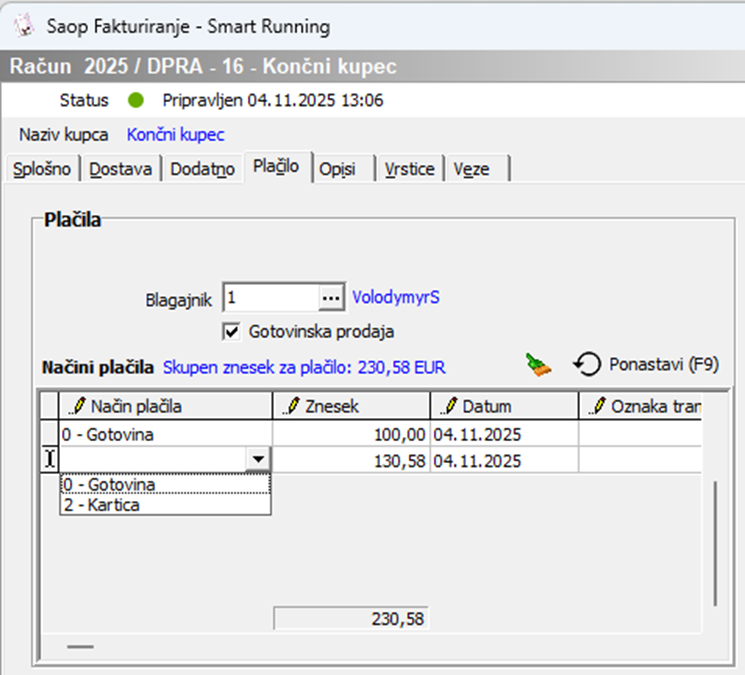Click the pencil icon in Oznaka tran header
This screenshot has width=745, height=675.
point(597,407)
